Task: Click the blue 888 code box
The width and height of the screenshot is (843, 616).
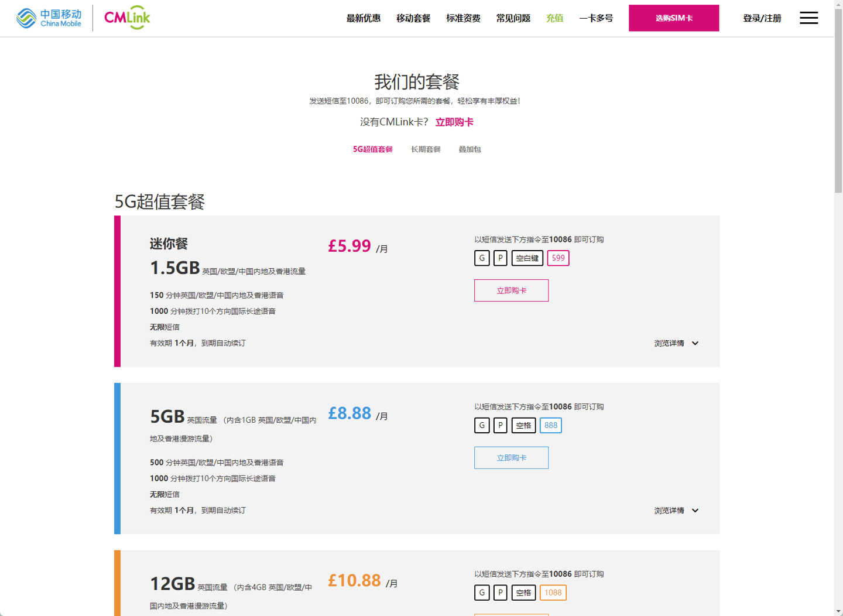Action: tap(550, 426)
